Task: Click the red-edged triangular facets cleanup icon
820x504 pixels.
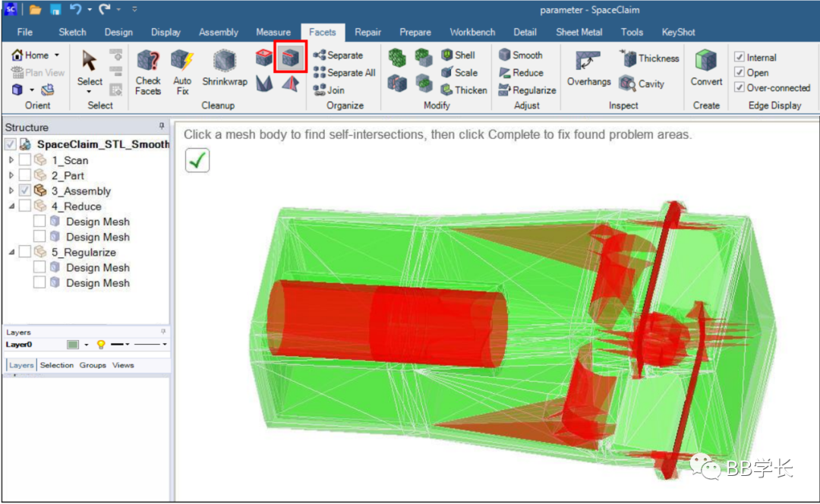Action: pos(290,83)
